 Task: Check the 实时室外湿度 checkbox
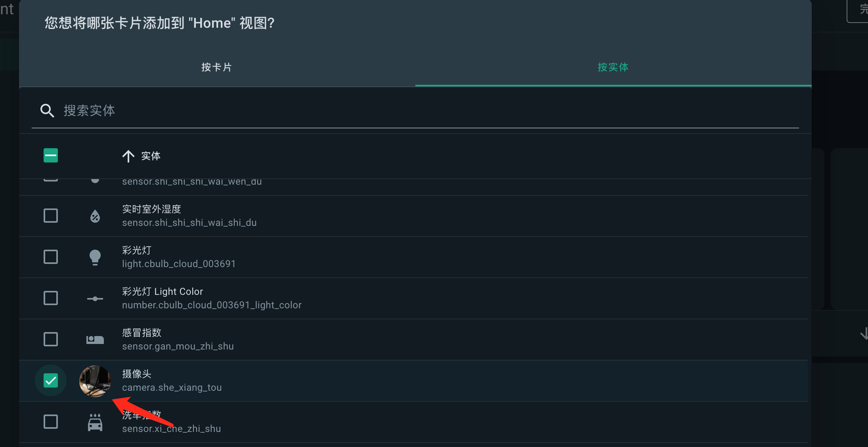coord(51,216)
